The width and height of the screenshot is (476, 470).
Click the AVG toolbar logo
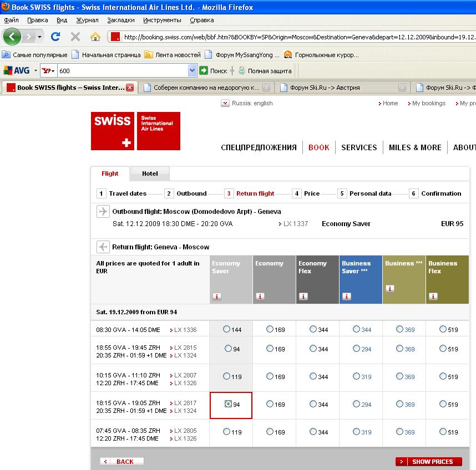17,70
